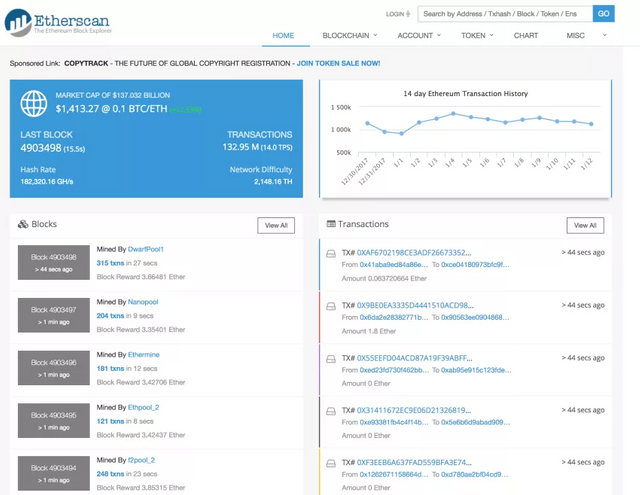Image resolution: width=640 pixels, height=495 pixels.
Task: Open transaction 0XF3EEB6A637FAD559BFA3E74
Action: click(414, 462)
